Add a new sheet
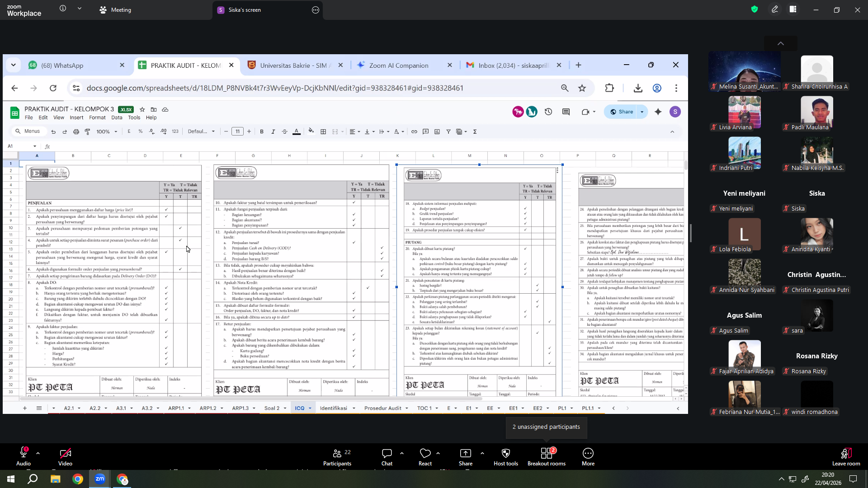868x488 pixels. point(25,408)
